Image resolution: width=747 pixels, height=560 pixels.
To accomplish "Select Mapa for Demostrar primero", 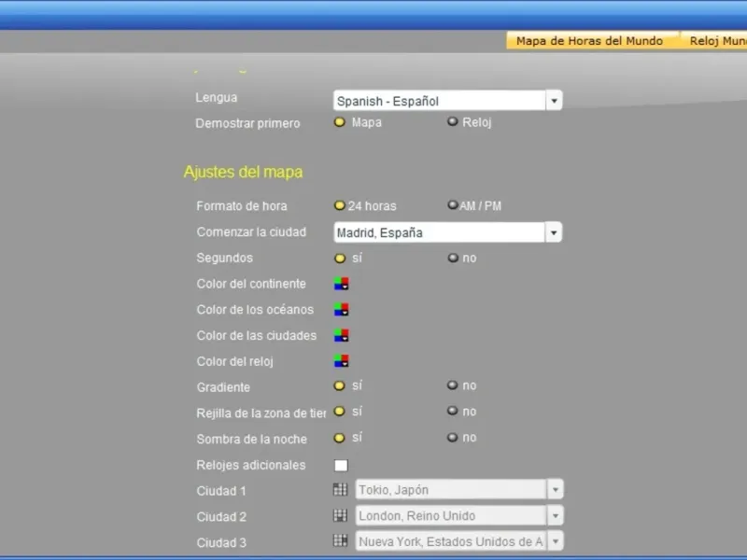I will point(339,122).
